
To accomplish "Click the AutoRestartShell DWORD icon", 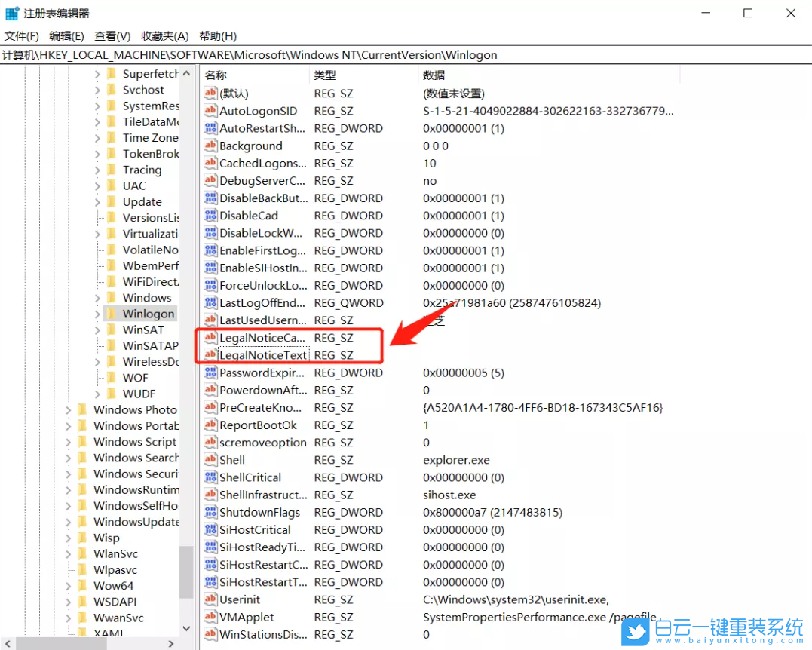I will (210, 128).
